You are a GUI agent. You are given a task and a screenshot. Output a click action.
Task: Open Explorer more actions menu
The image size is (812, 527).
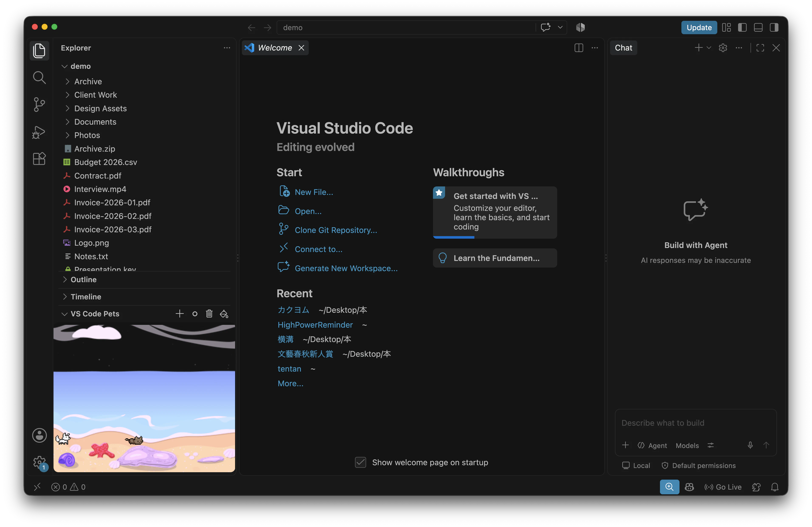coord(227,48)
